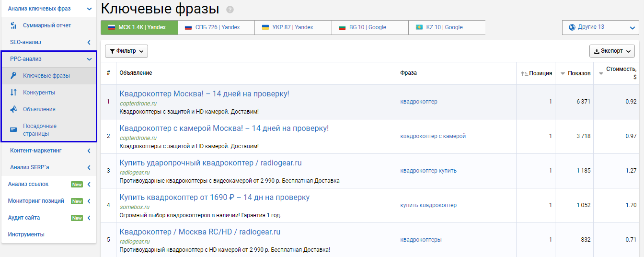Open the phrase link купить квадрокоптер
Image resolution: width=644 pixels, height=257 pixels.
click(428, 205)
